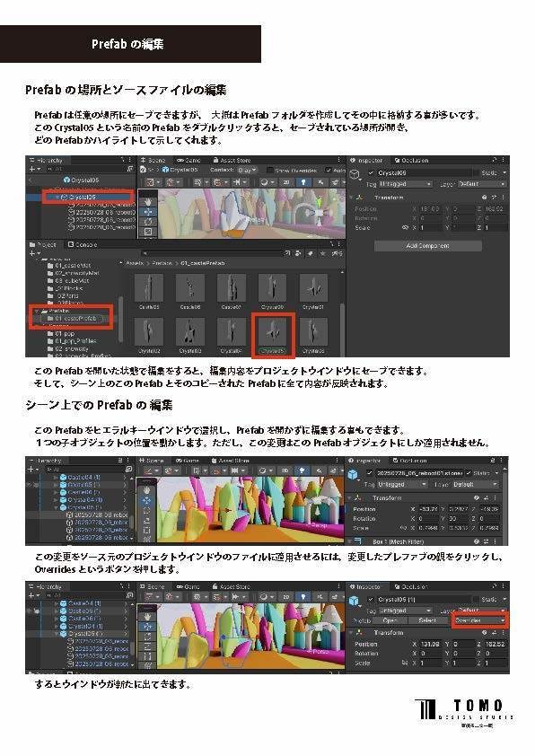Click the blue prefab cube icon in the bottom Inspector
The width and height of the screenshot is (535, 756).
pos(355,601)
